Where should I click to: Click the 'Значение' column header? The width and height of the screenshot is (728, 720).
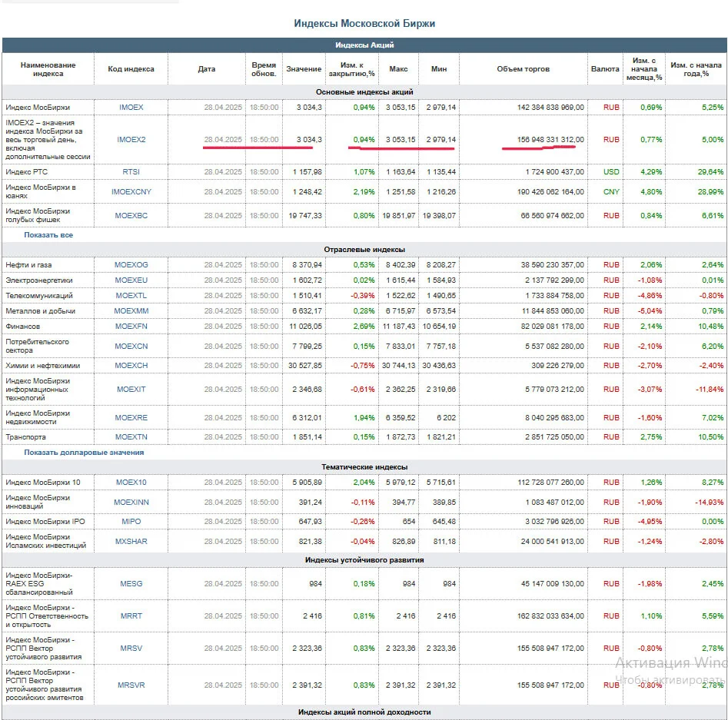point(304,69)
